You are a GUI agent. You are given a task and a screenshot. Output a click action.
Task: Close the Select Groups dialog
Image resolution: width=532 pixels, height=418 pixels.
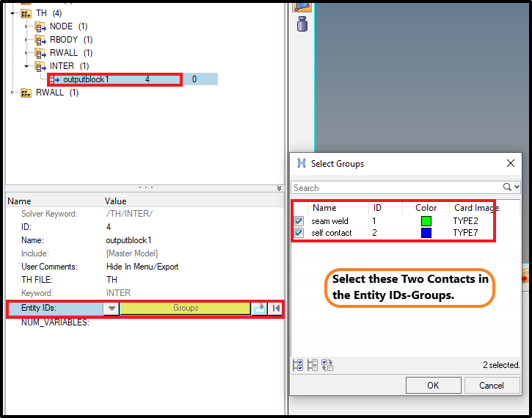511,163
